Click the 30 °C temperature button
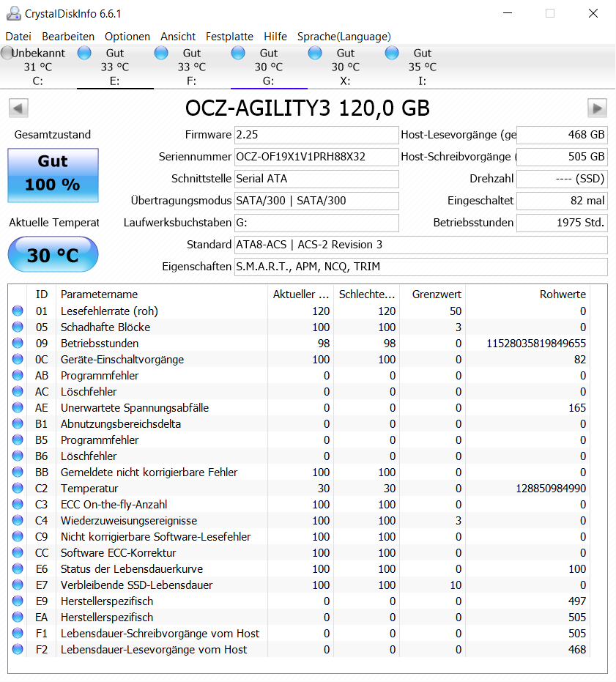Viewport: 616px width, 682px height. point(53,254)
